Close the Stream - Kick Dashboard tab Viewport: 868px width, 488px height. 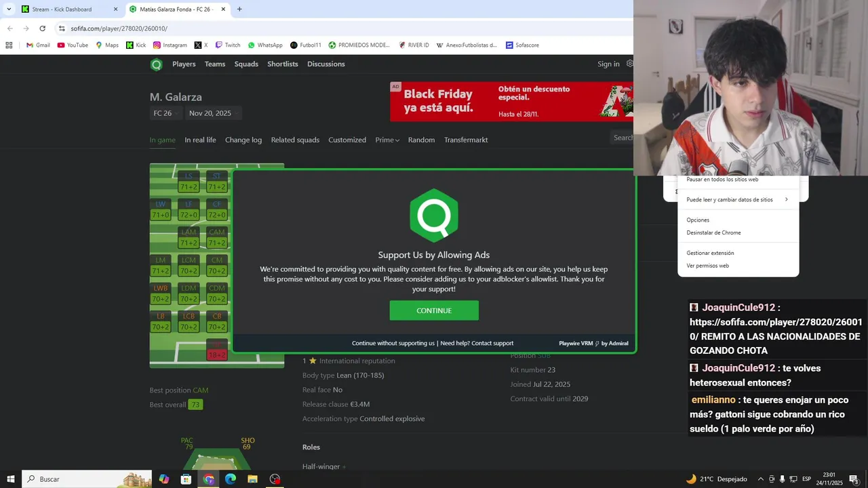tap(115, 9)
